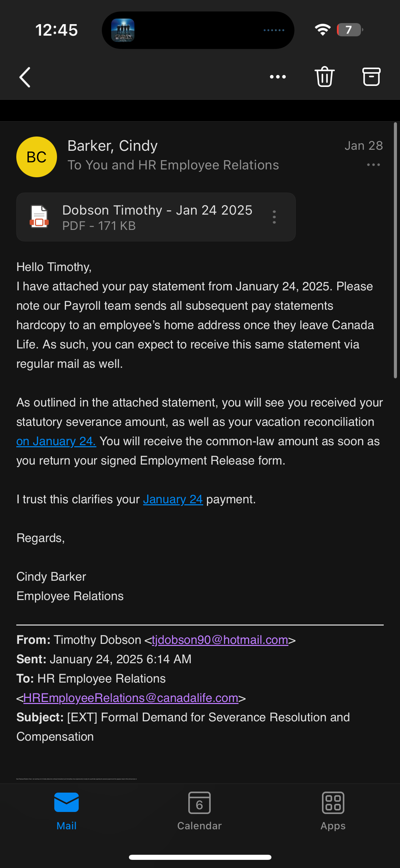The image size is (400, 868).
Task: Tap the back arrow icon
Action: [25, 77]
